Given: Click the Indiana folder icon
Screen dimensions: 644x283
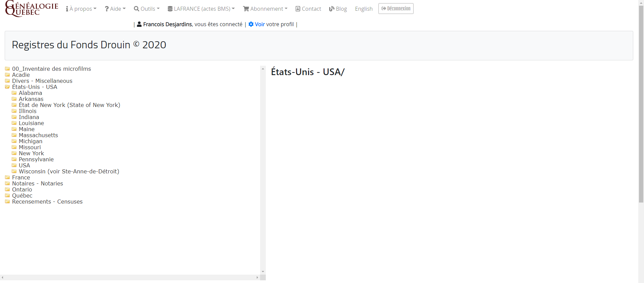Looking at the screenshot, I should [x=14, y=117].
